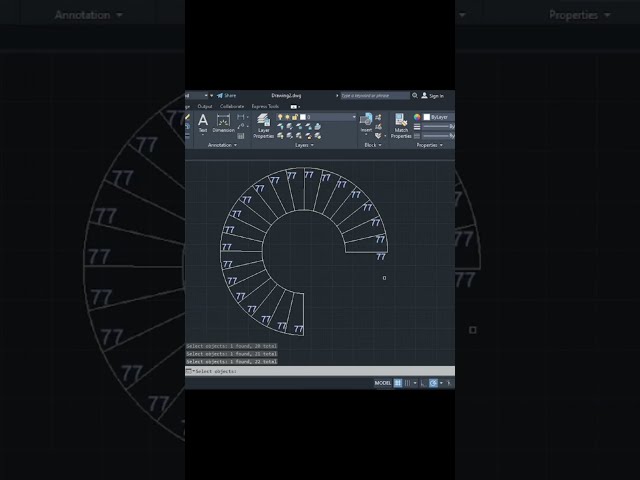This screenshot has width=640, height=480.
Task: Click the Drawing2.dwg title text
Action: tap(286, 96)
